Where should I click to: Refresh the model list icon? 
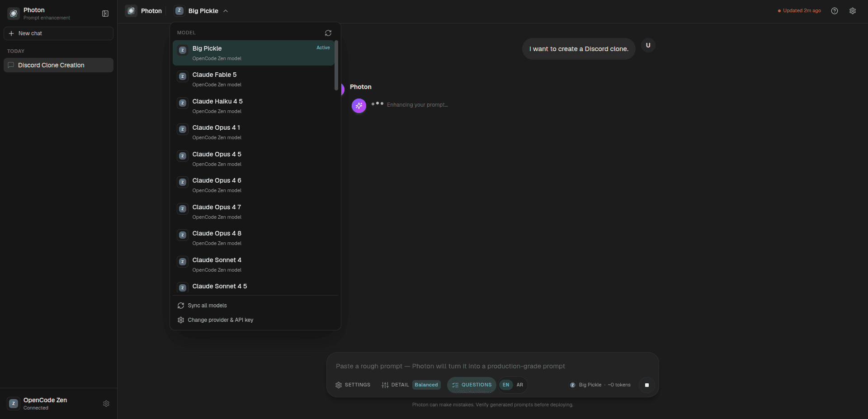tap(328, 33)
